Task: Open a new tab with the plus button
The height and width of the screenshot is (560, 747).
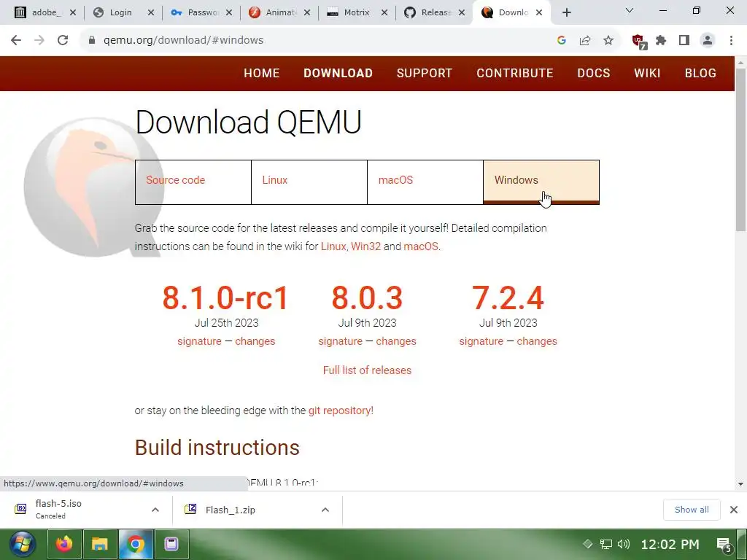Action: pyautogui.click(x=566, y=13)
